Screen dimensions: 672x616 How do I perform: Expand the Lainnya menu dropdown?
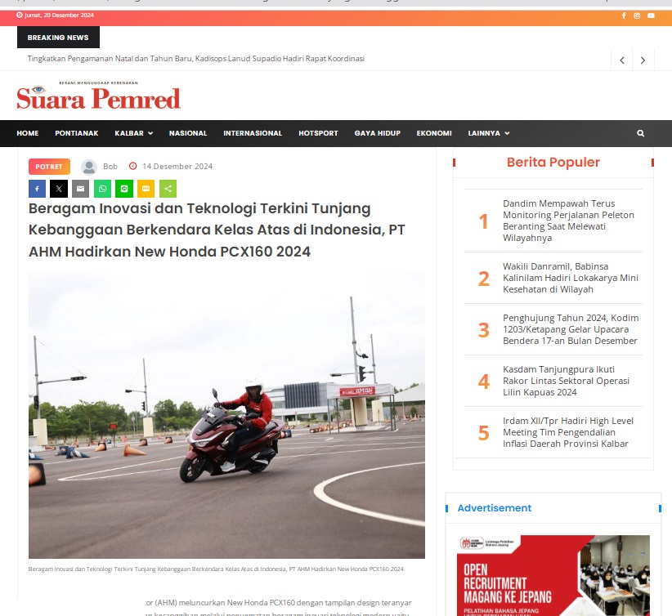(489, 133)
